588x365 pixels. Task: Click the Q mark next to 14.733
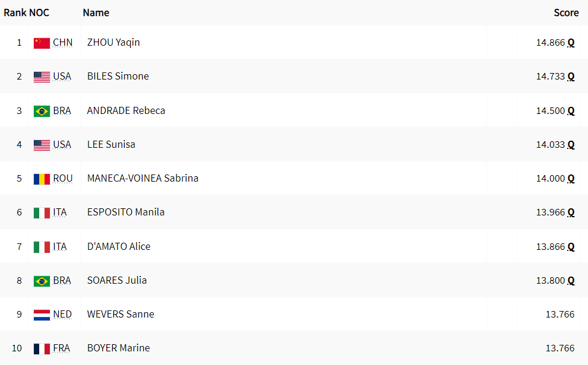click(x=571, y=77)
